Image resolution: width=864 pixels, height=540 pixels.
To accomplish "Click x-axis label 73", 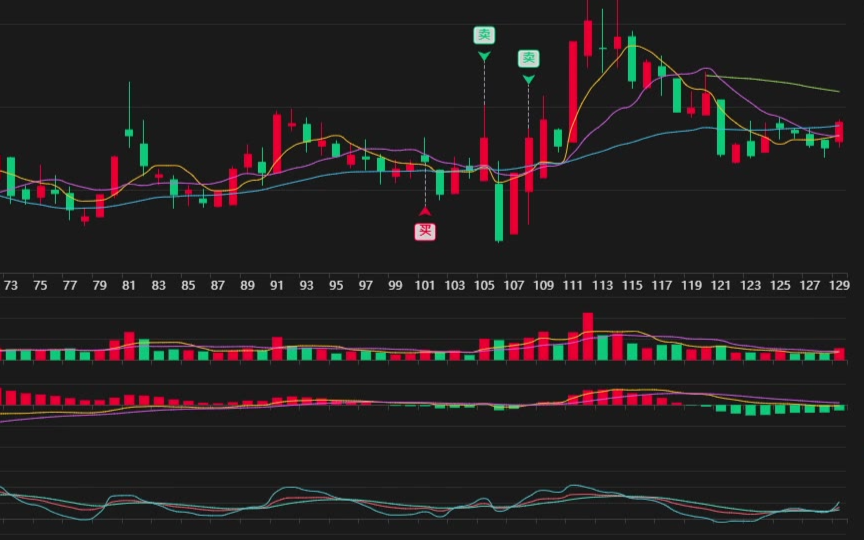I will point(10,285).
